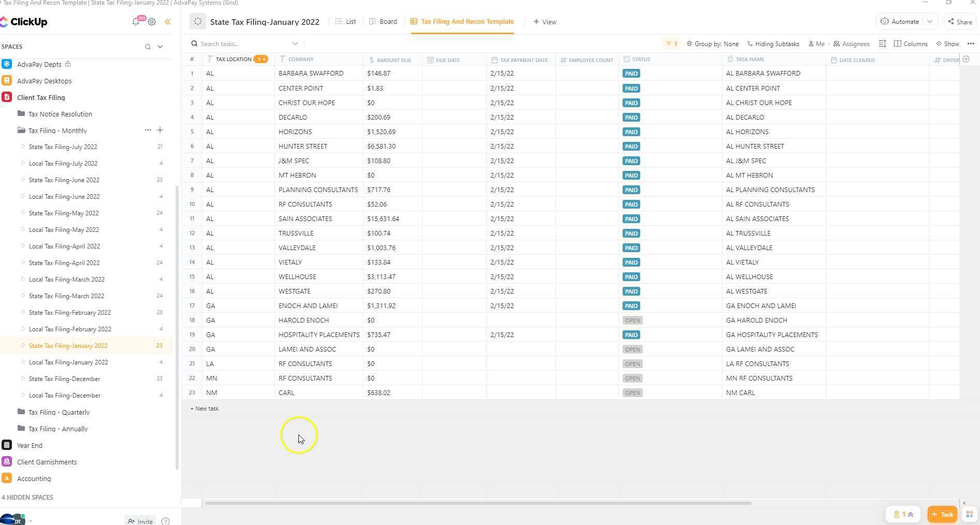
Task: Open the help question mark icon
Action: (166, 521)
